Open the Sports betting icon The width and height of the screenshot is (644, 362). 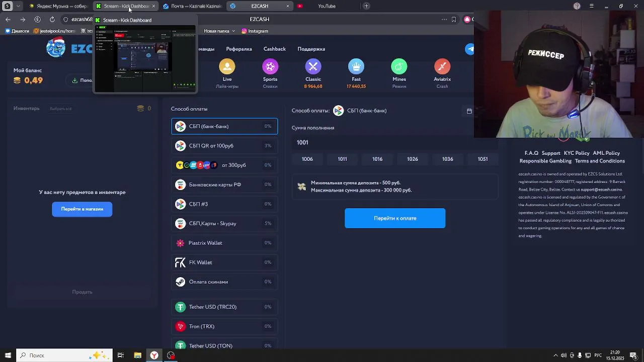click(270, 66)
